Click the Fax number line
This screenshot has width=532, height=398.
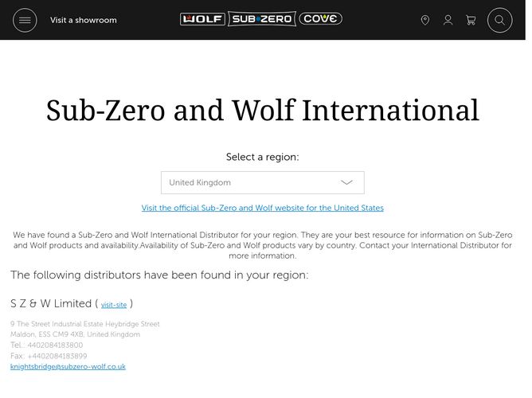point(49,356)
